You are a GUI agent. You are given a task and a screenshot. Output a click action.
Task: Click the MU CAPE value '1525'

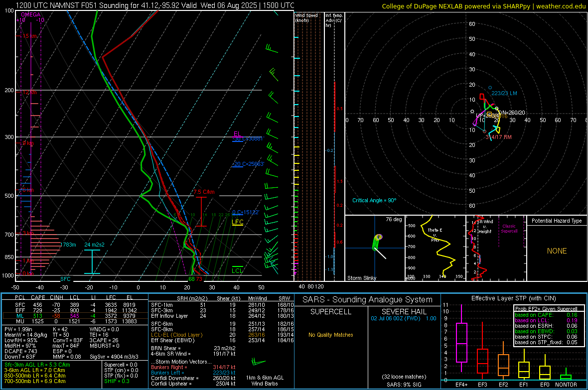click(37, 321)
